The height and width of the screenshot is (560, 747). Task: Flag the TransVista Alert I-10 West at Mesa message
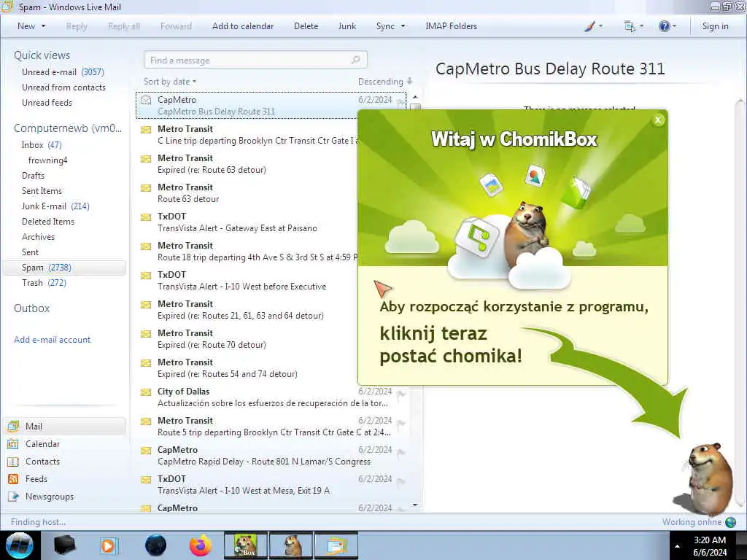tap(401, 481)
